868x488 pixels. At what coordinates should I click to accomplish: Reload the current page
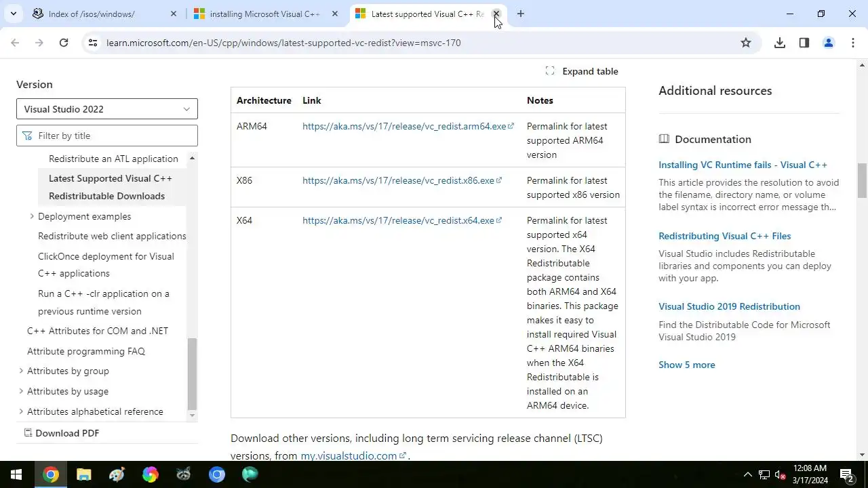tap(64, 43)
